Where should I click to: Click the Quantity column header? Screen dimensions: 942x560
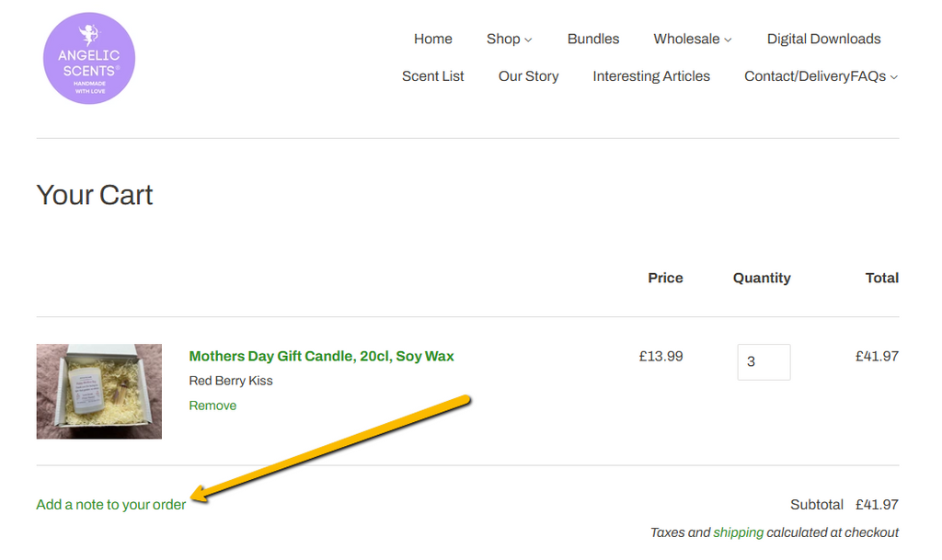pos(762,278)
